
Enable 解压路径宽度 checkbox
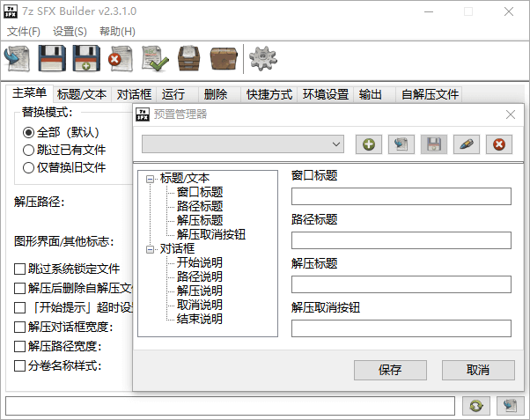(19, 346)
